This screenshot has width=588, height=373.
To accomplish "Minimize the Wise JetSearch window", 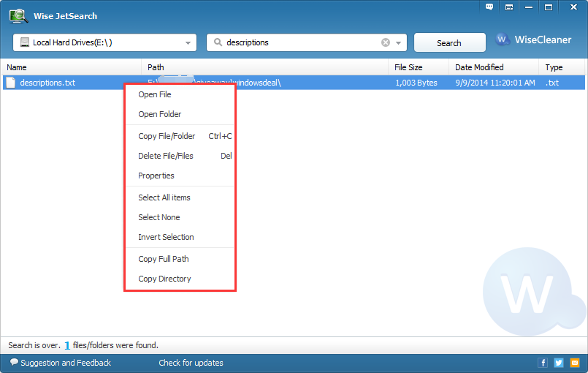I will 529,7.
